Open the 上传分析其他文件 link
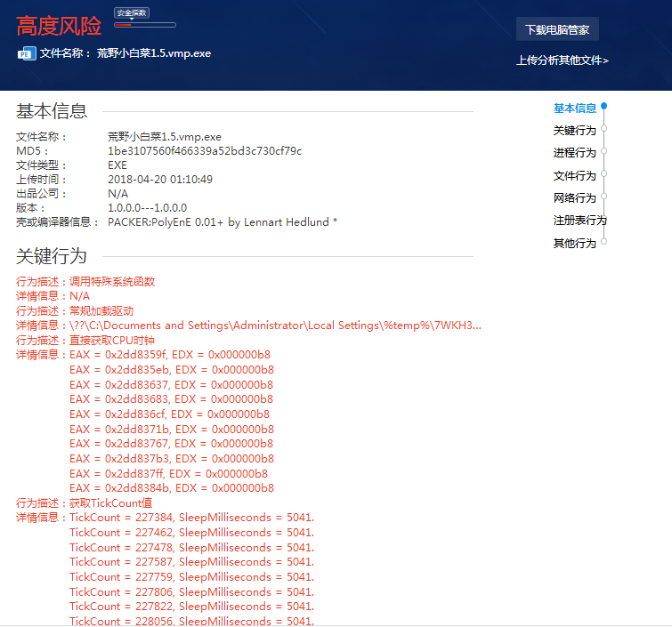Viewport: 672px width, 627px height. pyautogui.click(x=562, y=60)
